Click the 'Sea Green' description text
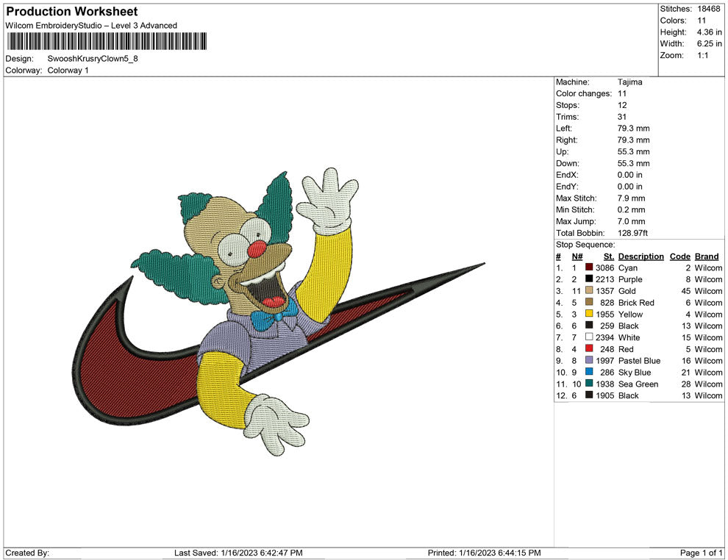The width and height of the screenshot is (728, 560). click(x=638, y=384)
